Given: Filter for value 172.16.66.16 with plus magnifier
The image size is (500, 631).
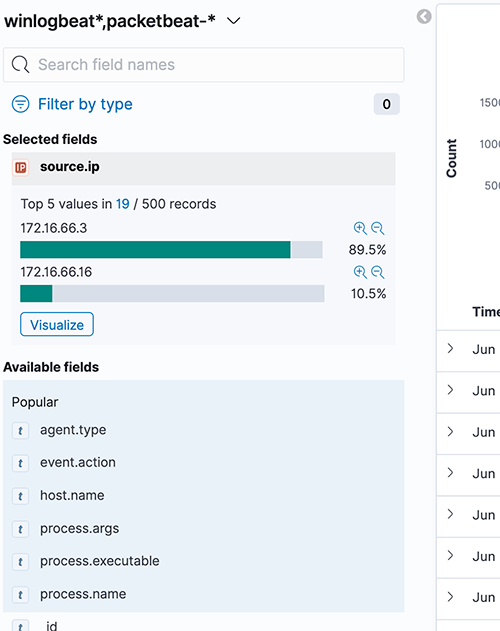Looking at the screenshot, I should [x=360, y=272].
